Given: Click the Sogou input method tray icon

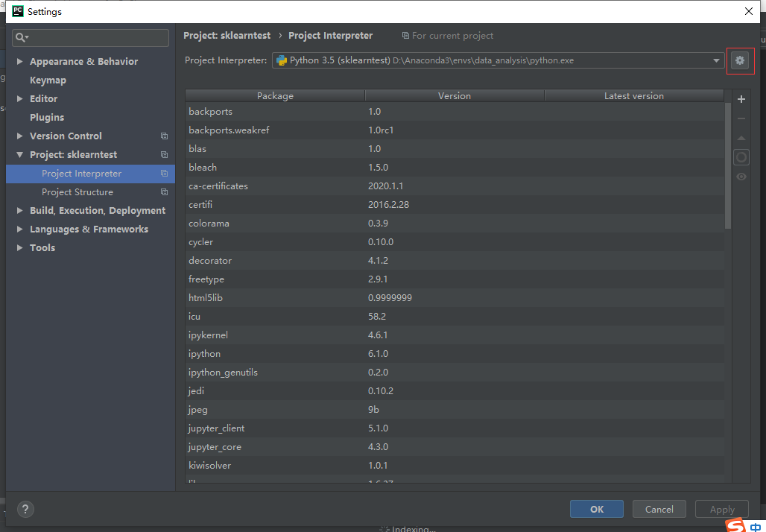Looking at the screenshot, I should [735, 525].
